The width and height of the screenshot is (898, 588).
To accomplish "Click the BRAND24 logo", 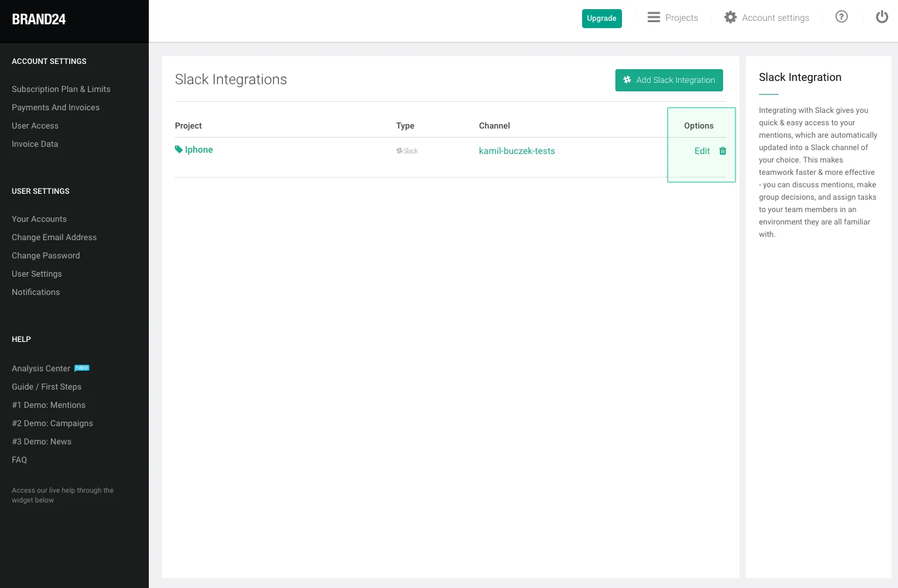I will coord(39,20).
